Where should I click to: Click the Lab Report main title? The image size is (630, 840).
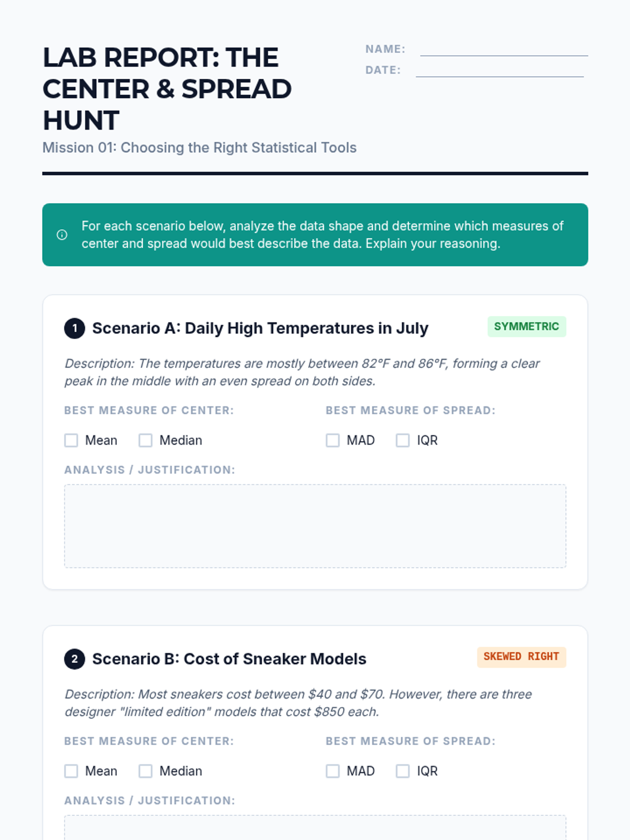[x=167, y=89]
